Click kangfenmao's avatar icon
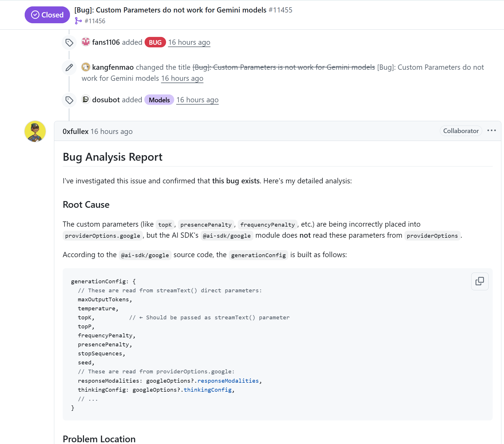Viewport: 504px width, 444px height. (x=86, y=67)
